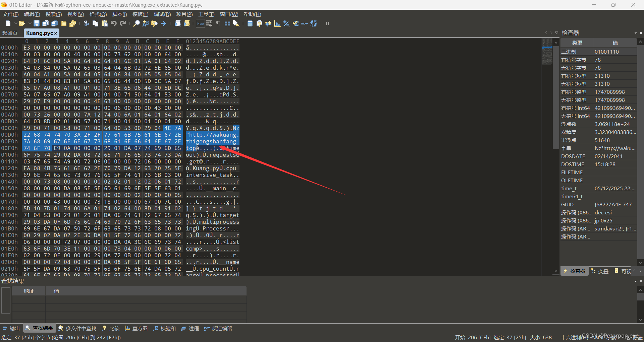Open the 检查器 panel options dropdown
The height and width of the screenshot is (342, 644).
[x=636, y=33]
